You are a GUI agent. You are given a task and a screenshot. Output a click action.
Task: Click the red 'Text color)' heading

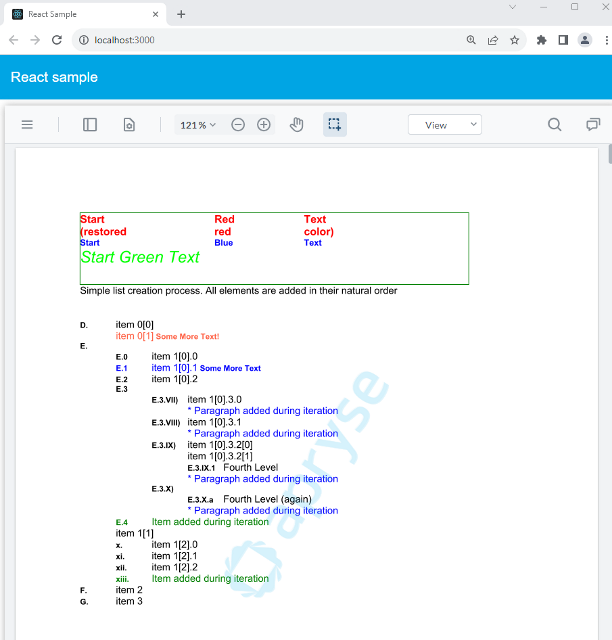click(x=318, y=225)
